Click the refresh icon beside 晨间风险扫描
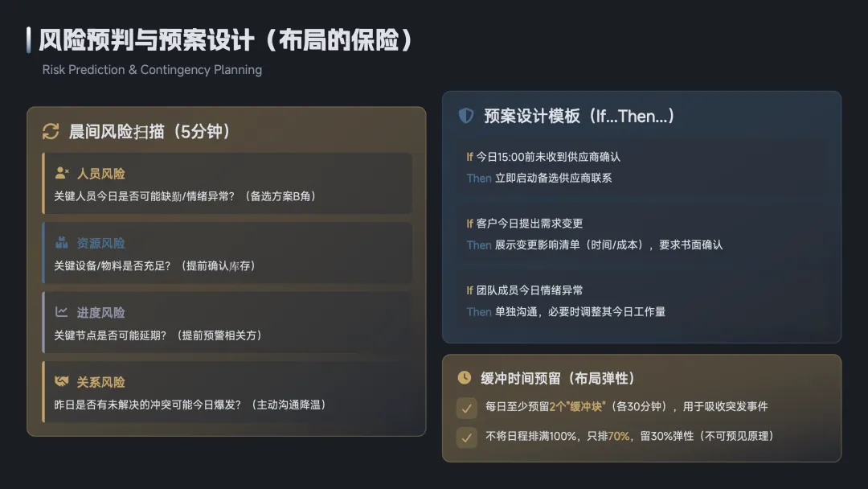Viewport: 868px width, 489px height. click(51, 131)
